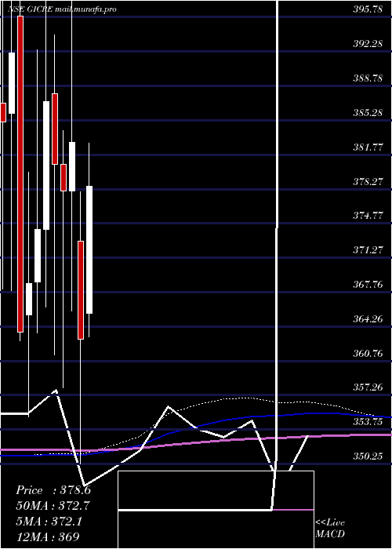Click the 357.26 price axis label
Viewport: 392px width, 549px height.
(x=368, y=387)
